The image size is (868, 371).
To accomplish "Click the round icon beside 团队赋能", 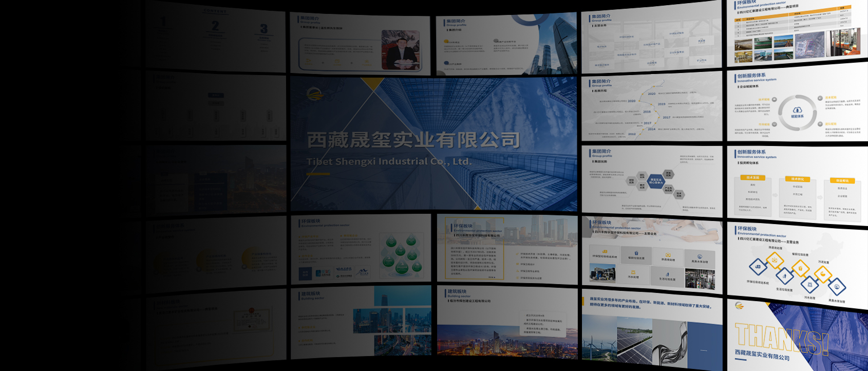I will point(820,124).
